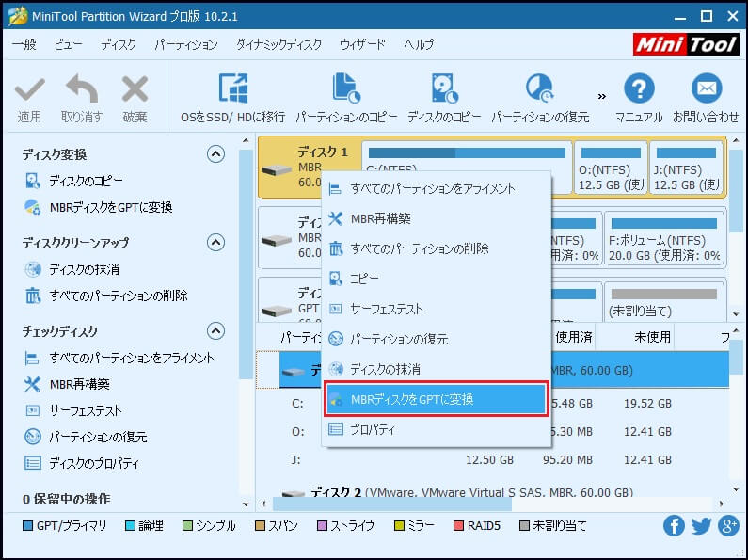
Task: Click the 95.20 MB used cell
Action: [x=567, y=460]
